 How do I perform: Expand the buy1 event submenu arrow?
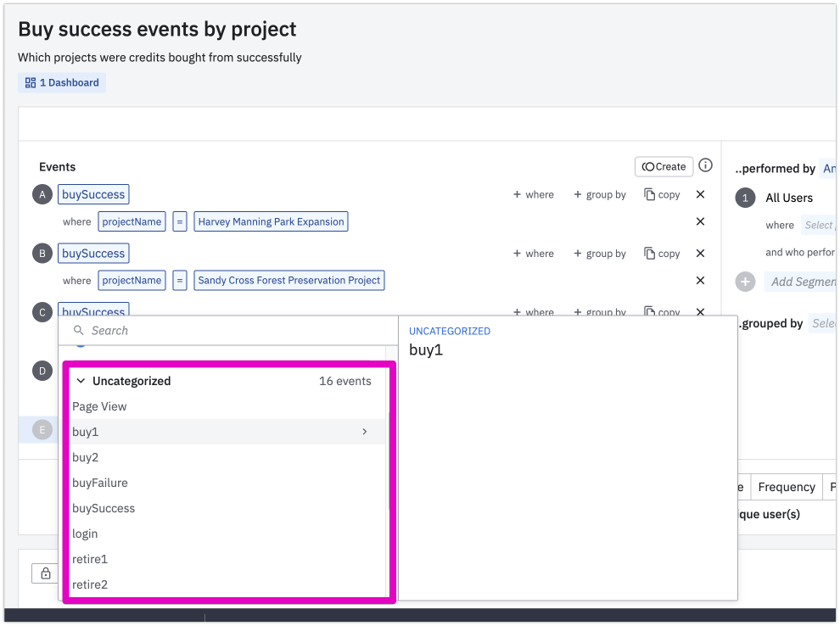(365, 432)
